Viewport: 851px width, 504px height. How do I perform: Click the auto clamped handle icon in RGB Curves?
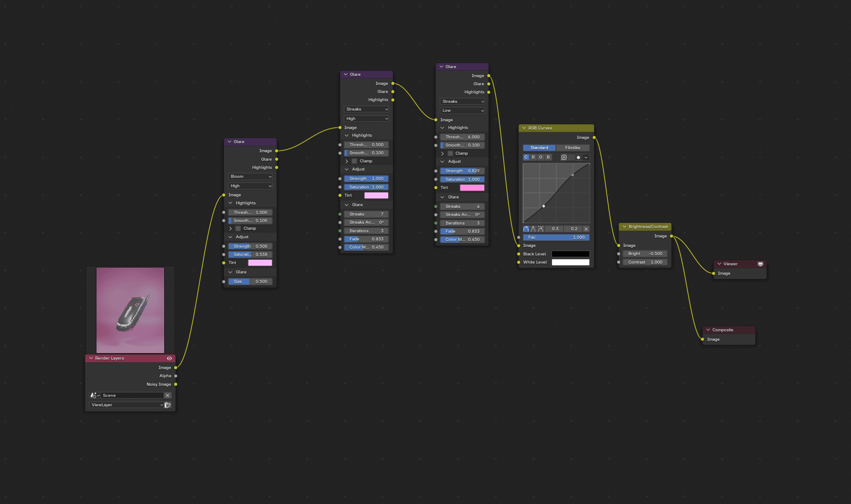[540, 229]
